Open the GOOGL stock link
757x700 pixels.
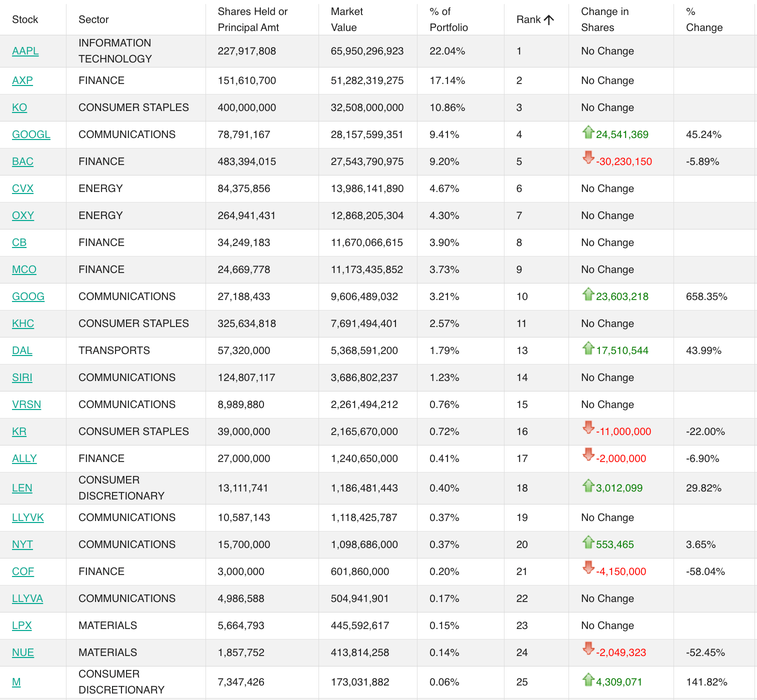tap(31, 134)
